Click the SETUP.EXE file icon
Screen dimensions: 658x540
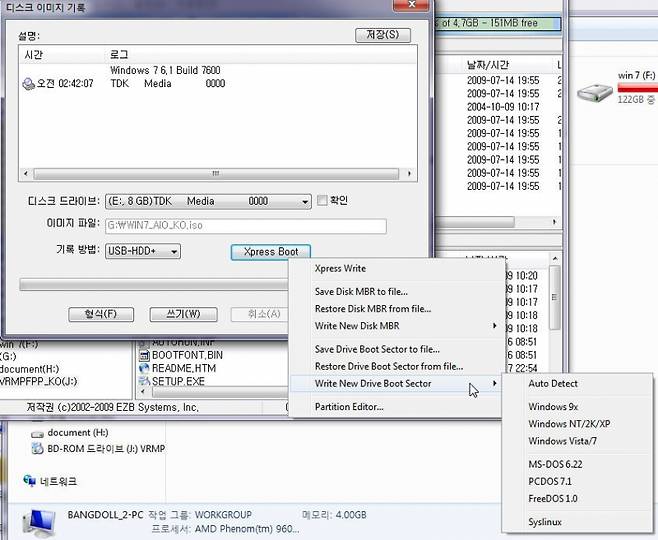point(143,381)
